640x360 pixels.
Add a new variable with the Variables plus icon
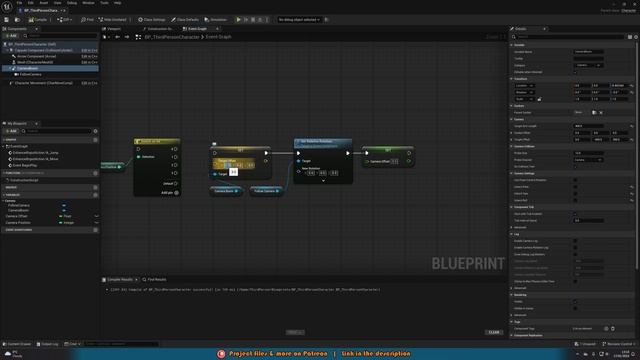96,195
